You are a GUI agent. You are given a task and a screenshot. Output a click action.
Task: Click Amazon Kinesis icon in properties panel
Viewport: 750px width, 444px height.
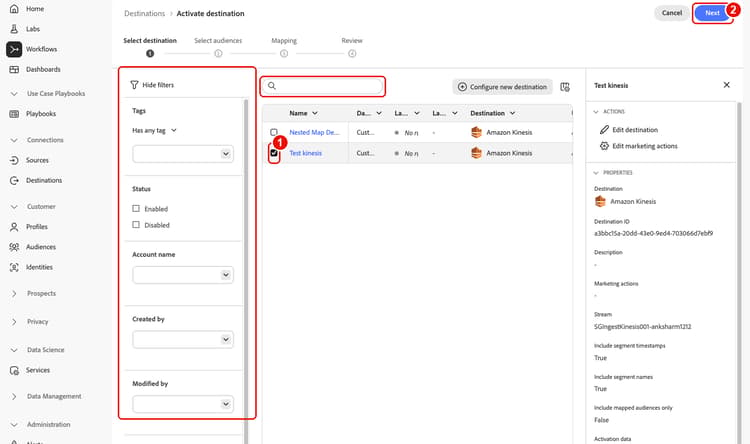click(600, 201)
